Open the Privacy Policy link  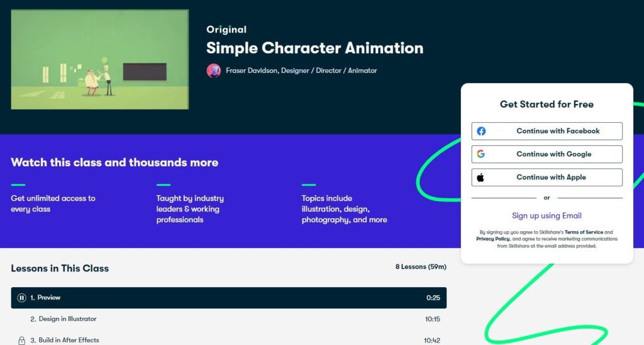(x=494, y=239)
